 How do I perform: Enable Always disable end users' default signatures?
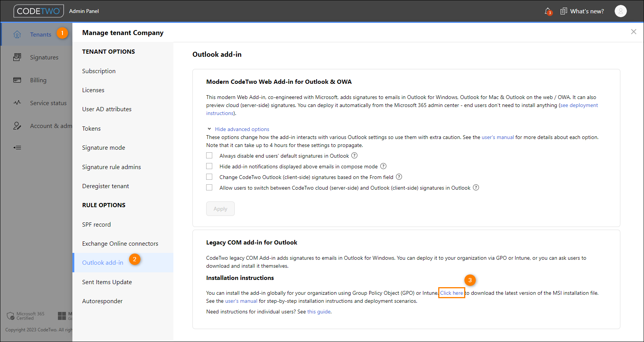209,155
